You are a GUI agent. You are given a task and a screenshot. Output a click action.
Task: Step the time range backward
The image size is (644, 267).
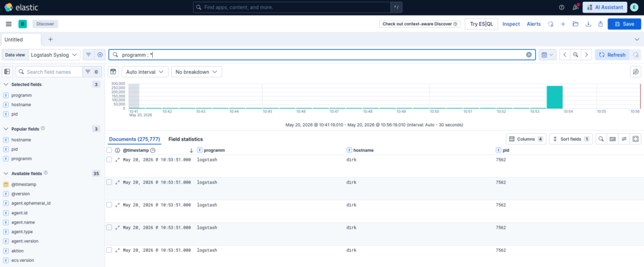coord(565,55)
